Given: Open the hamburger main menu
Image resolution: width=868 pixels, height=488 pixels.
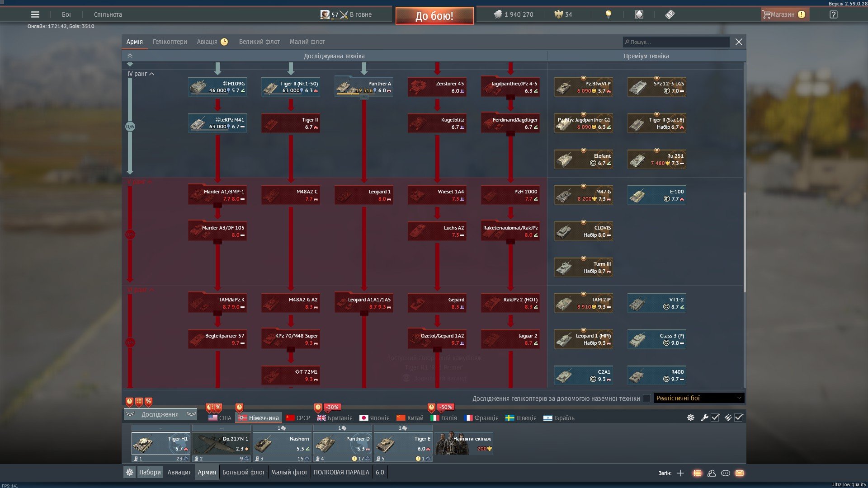Looking at the screenshot, I should coord(35,14).
